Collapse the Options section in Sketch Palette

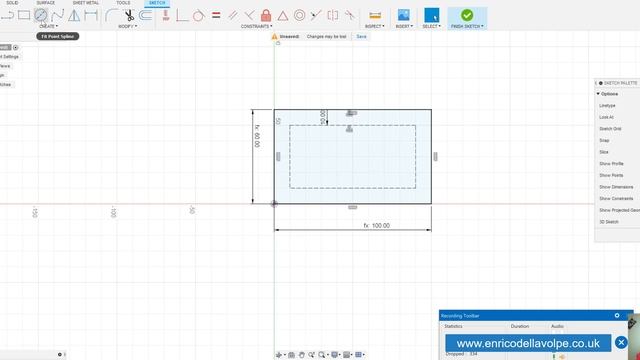598,94
